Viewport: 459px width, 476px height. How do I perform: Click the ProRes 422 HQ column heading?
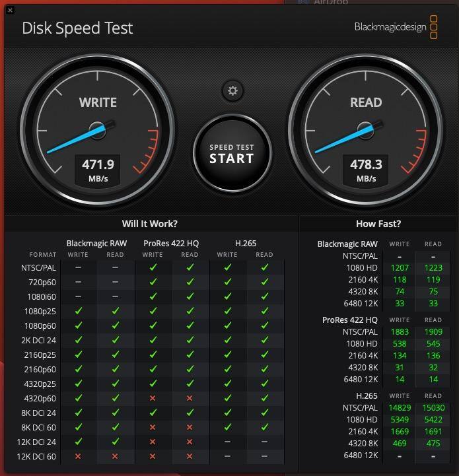(171, 243)
